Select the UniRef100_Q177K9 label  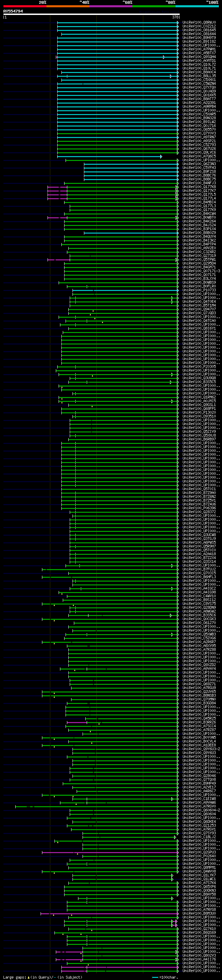199,210
